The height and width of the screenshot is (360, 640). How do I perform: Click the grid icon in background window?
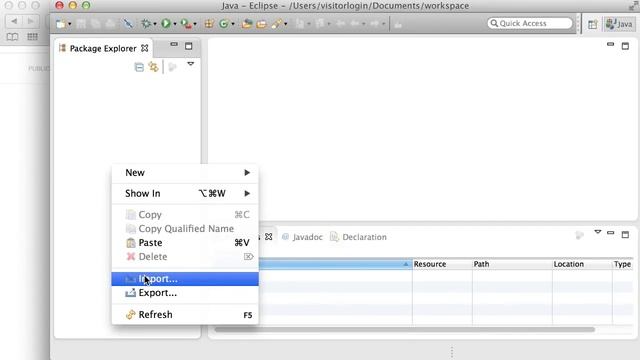pyautogui.click(x=32, y=37)
